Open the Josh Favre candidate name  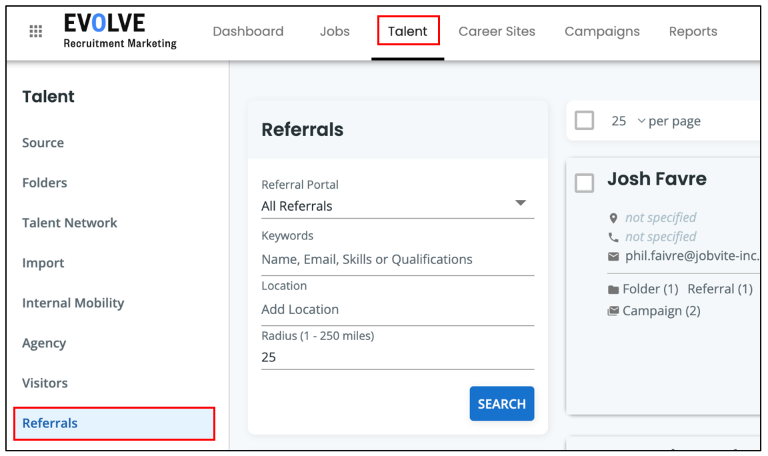pos(657,179)
